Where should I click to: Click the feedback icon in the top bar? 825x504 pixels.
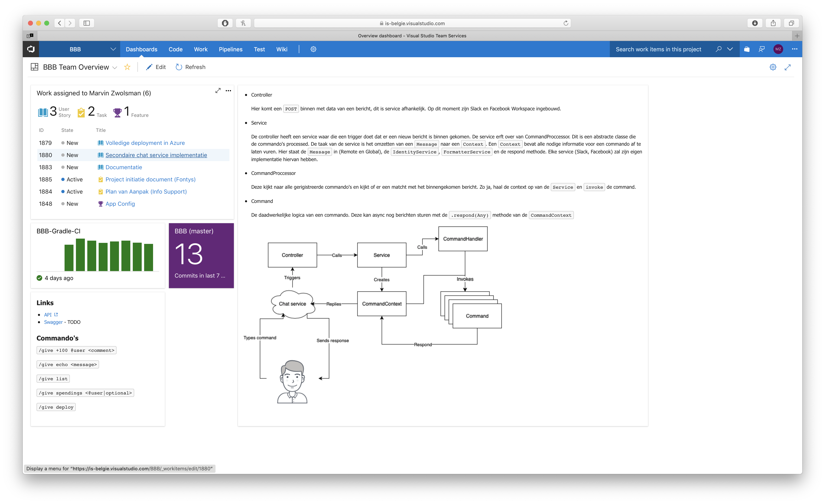(x=762, y=49)
